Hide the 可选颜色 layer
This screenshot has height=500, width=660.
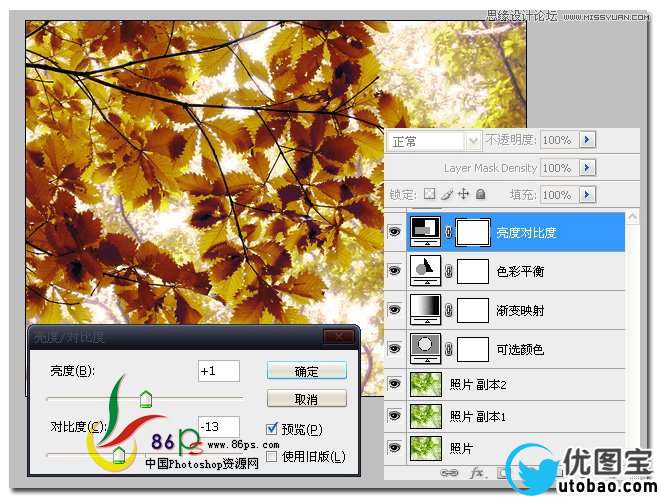pos(394,348)
